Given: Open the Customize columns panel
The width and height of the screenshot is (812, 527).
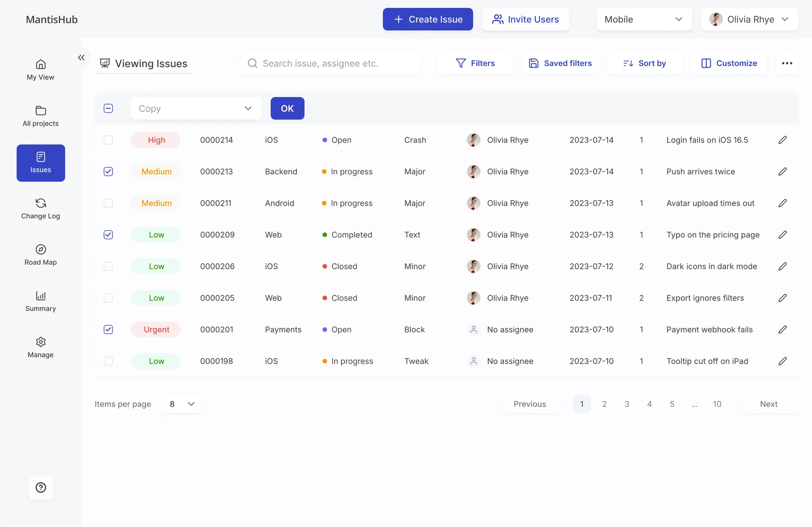Looking at the screenshot, I should [x=729, y=63].
